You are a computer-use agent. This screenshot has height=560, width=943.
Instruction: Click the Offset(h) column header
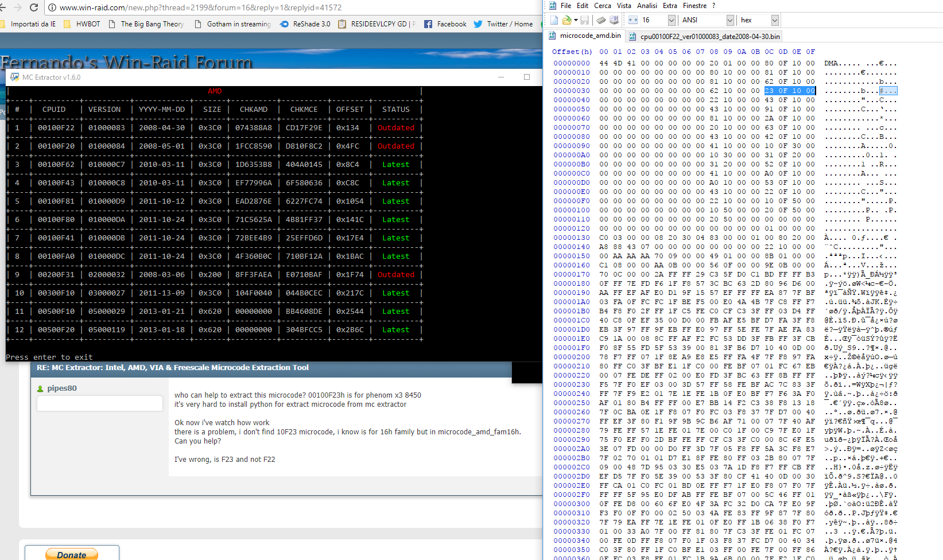(x=572, y=52)
